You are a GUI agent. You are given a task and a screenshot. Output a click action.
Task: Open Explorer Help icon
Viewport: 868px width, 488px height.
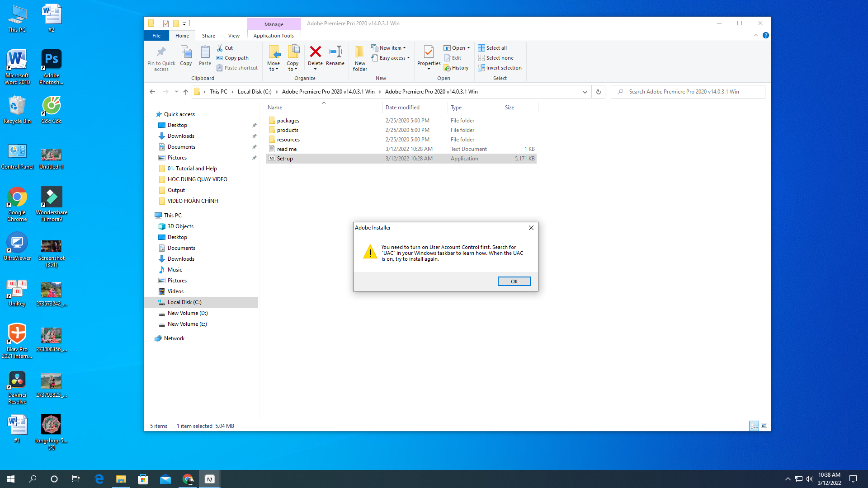(x=766, y=35)
